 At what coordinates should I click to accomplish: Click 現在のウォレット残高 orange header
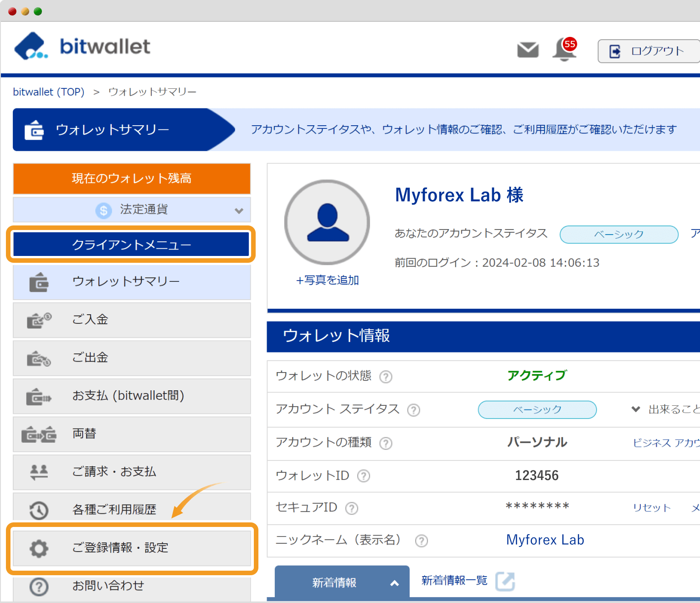tap(132, 179)
